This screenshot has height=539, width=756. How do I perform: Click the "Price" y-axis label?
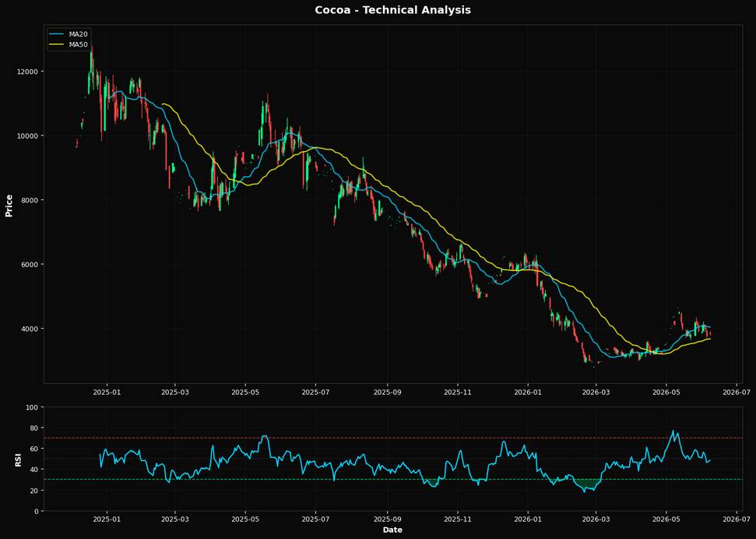point(9,206)
